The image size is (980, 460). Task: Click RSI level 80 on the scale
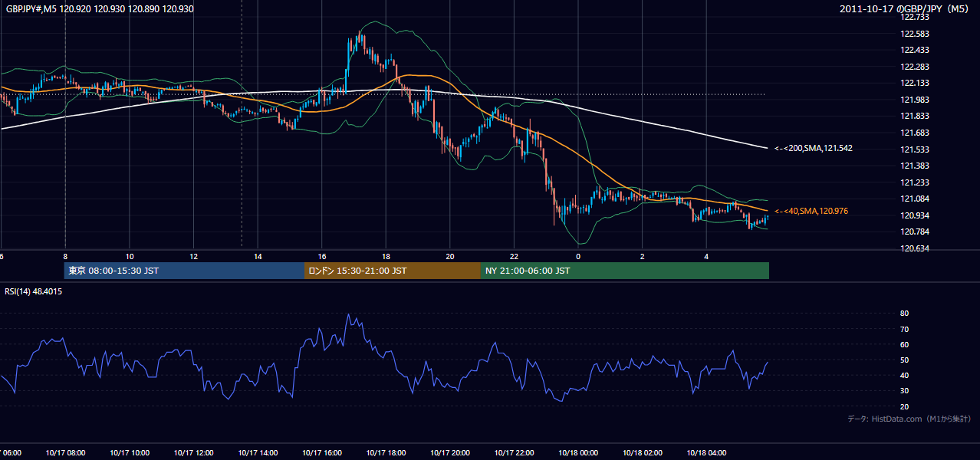click(905, 314)
